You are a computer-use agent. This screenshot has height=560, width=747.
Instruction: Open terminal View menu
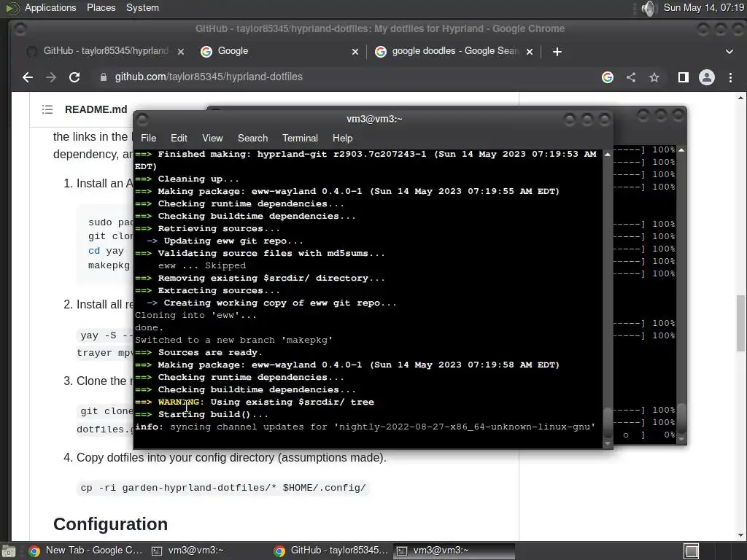click(x=212, y=138)
